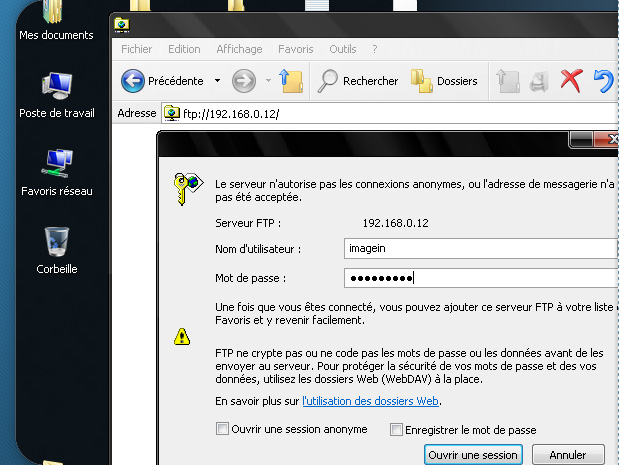Click the key icon in login dialog
This screenshot has width=619, height=465.
(188, 189)
